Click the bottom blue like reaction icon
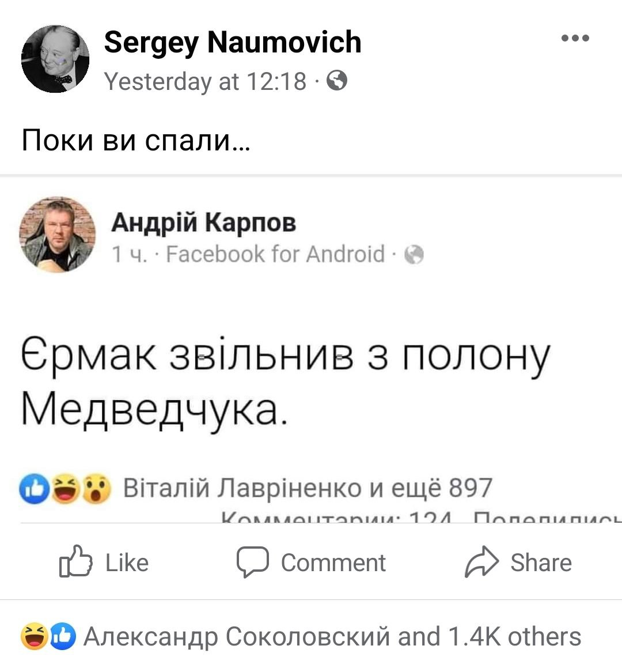The height and width of the screenshot is (672, 622). (63, 636)
